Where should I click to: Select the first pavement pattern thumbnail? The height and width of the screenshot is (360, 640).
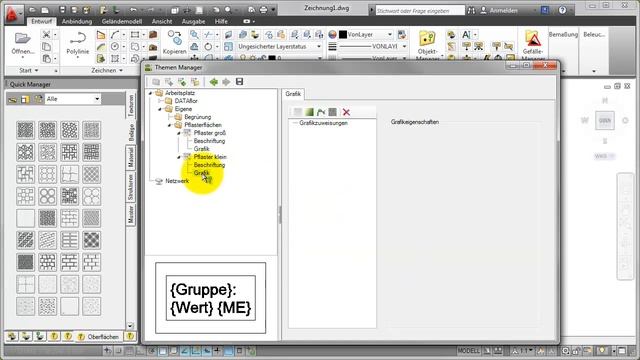25,130
